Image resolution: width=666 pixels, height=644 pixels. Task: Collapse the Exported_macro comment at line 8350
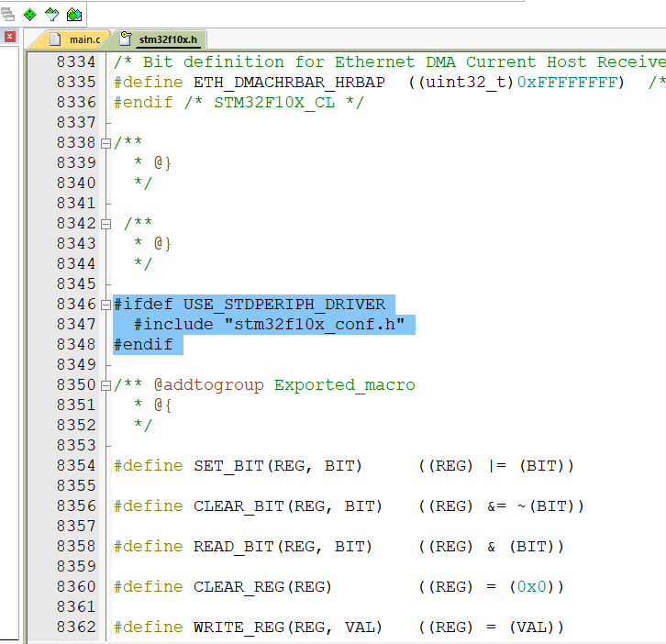[105, 385]
